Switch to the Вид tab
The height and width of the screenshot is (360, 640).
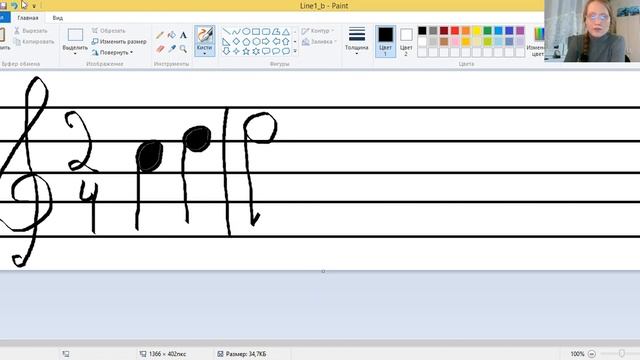(58, 18)
